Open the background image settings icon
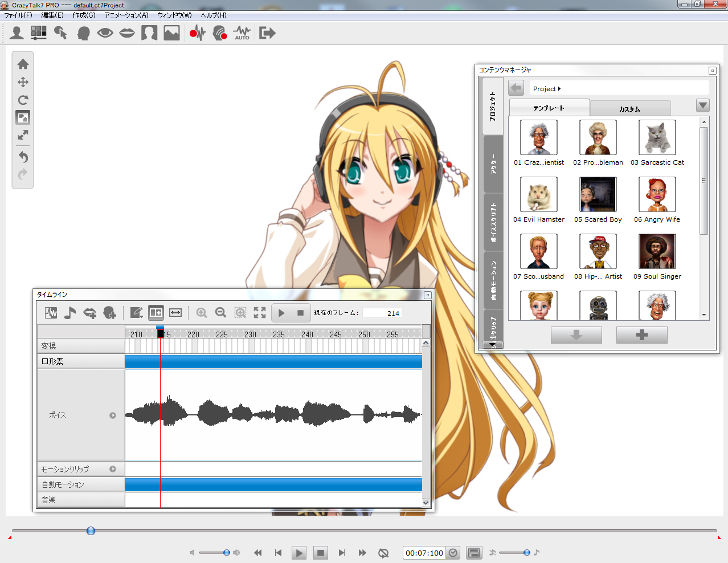The image size is (728, 563). [x=171, y=33]
